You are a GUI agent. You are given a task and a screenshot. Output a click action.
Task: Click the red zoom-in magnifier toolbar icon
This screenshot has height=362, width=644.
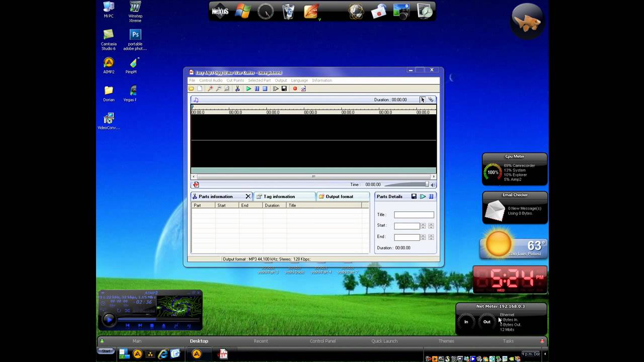(x=210, y=88)
